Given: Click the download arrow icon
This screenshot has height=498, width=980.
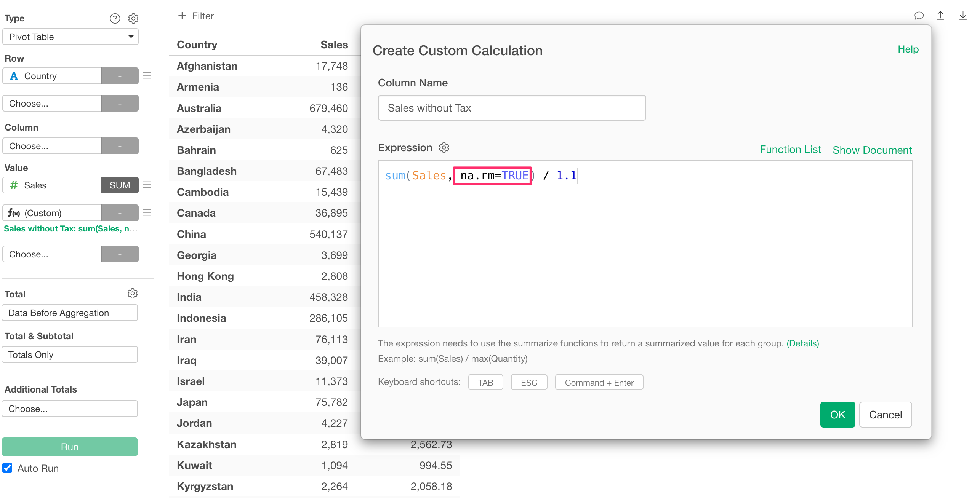Looking at the screenshot, I should pyautogui.click(x=963, y=16).
